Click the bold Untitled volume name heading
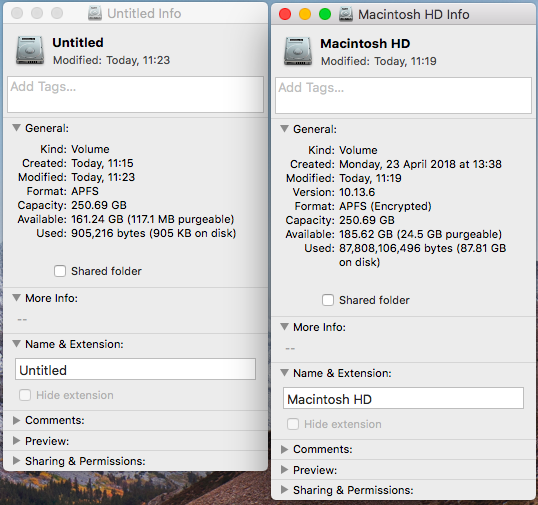 78,43
